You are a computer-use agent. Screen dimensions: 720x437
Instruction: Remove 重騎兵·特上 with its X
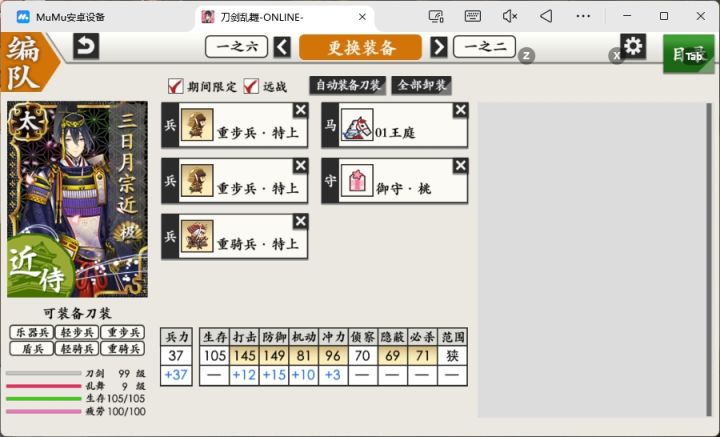[x=301, y=221]
